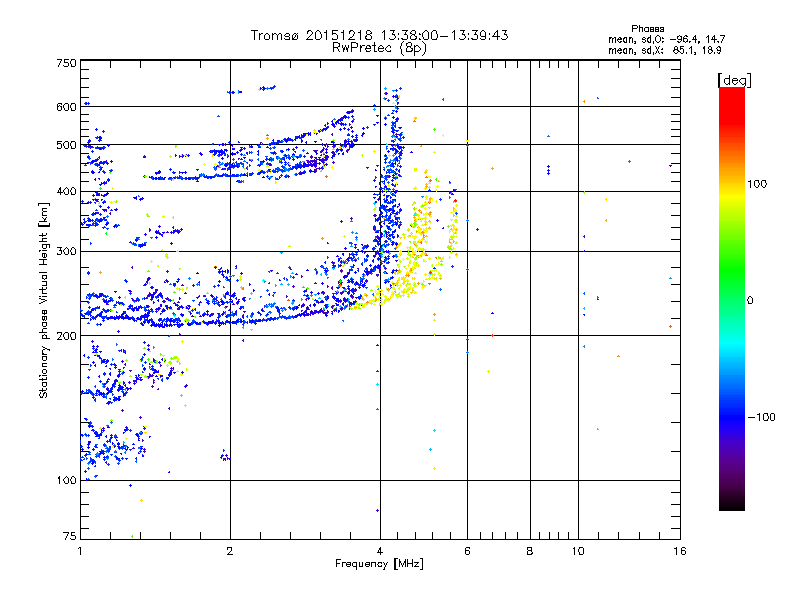Click the x-axis label '1'
This screenshot has height=600, width=800.
(x=80, y=551)
